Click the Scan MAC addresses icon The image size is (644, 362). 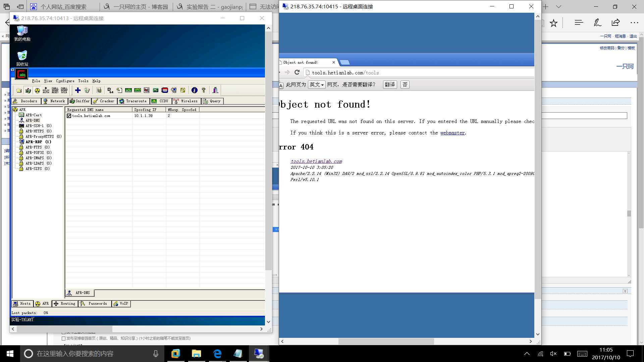[x=77, y=90]
